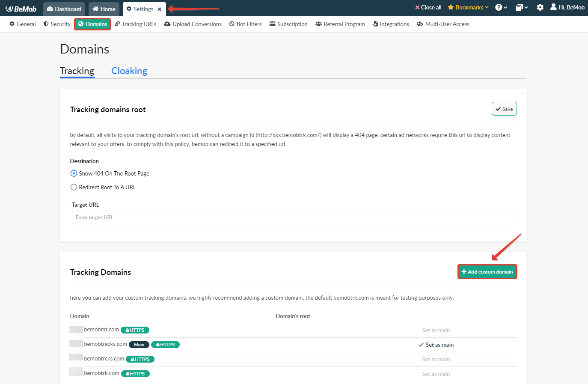Switch to the Home tab
The width and height of the screenshot is (588, 384).
104,9
